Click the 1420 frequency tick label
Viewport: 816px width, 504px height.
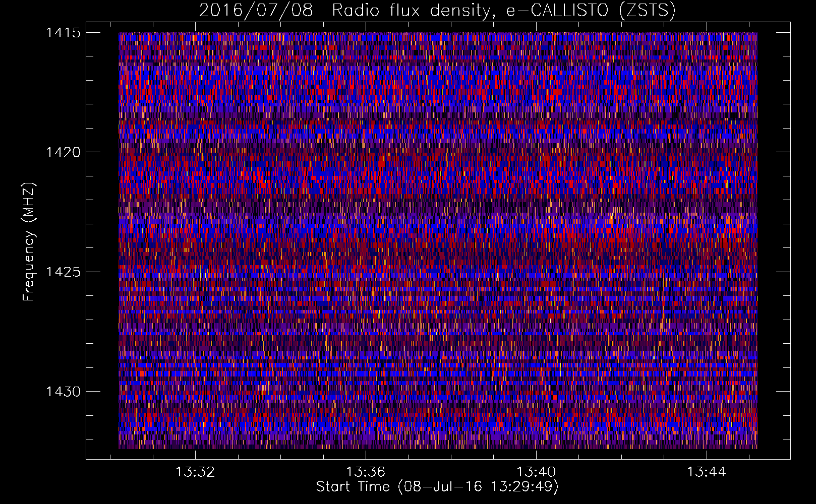(x=64, y=152)
